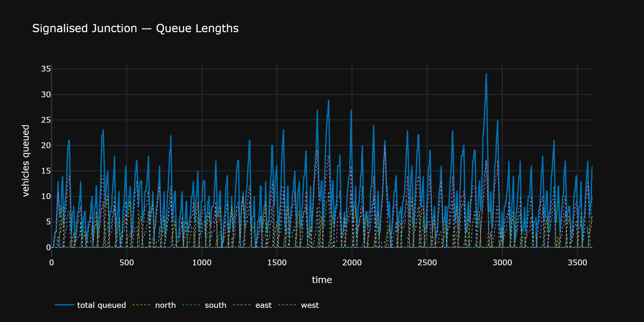644x322 pixels.
Task: Click the 25 tick on the vehicles queued axis
Action: pyautogui.click(x=46, y=120)
